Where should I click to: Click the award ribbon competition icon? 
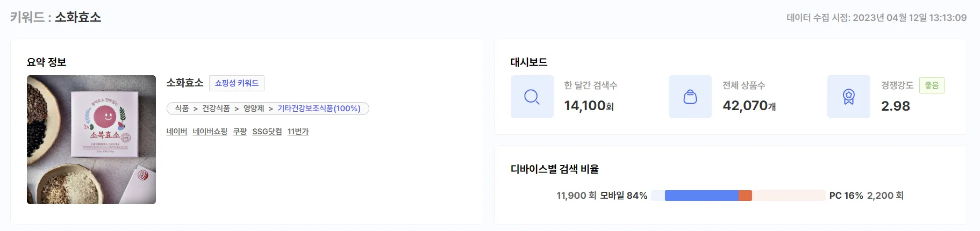(849, 97)
